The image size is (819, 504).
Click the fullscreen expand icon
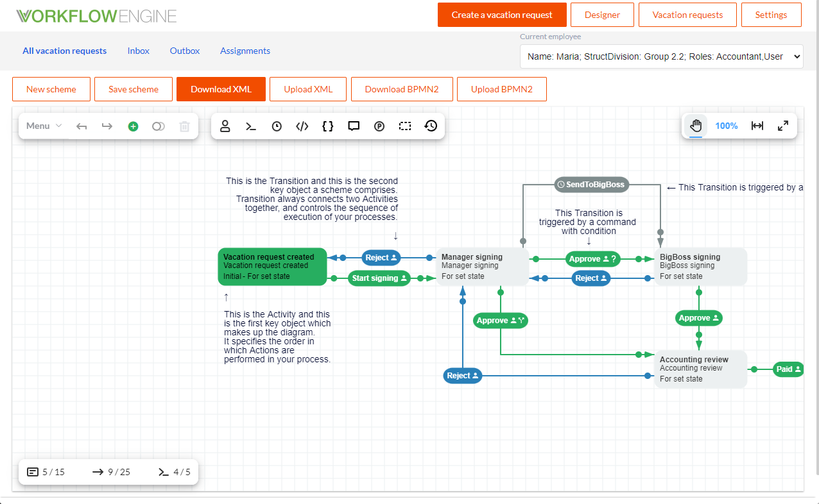tap(783, 126)
